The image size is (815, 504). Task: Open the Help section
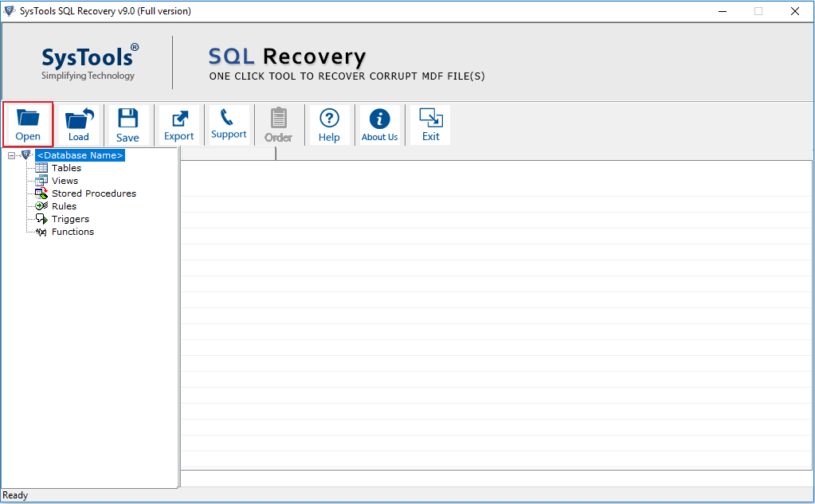pyautogui.click(x=329, y=123)
